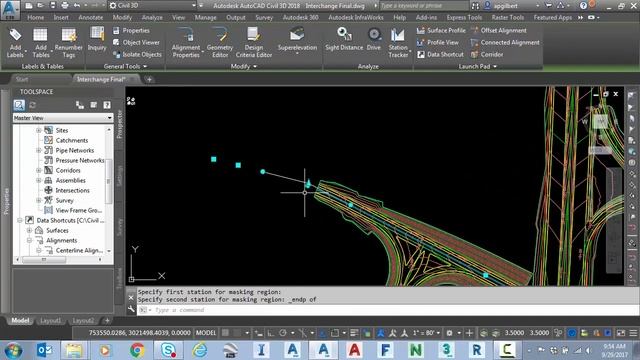The width and height of the screenshot is (640, 360).
Task: Select Catchments in the Prospector tree
Action: (71, 140)
